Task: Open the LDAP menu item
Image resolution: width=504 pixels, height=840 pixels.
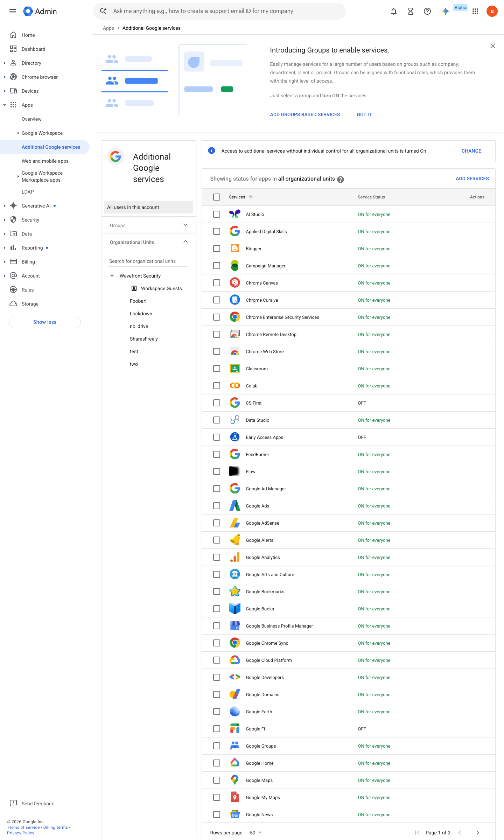Action: coord(28,192)
